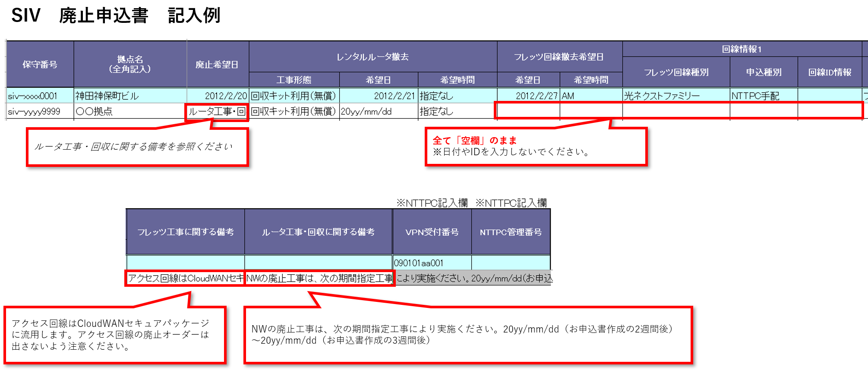This screenshot has height=370, width=868.
Task: Click the NTTPC管理番号 header
Action: tap(511, 232)
